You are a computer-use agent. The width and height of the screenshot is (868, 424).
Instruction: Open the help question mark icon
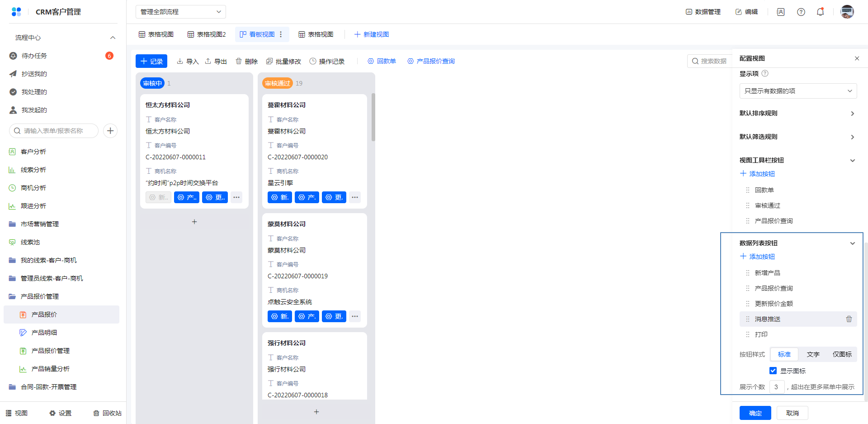point(801,12)
